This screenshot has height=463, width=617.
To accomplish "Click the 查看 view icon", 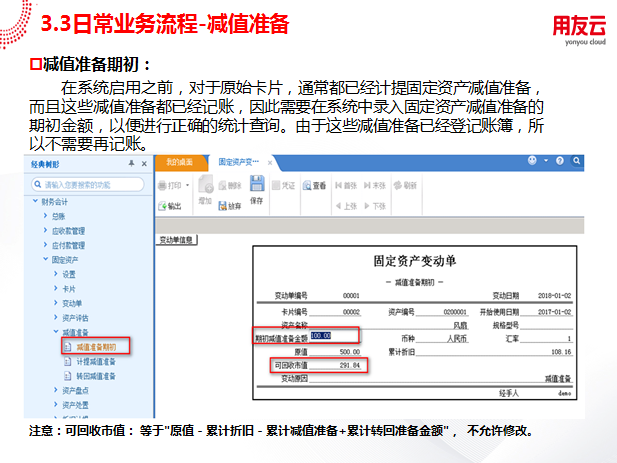I will 307,186.
